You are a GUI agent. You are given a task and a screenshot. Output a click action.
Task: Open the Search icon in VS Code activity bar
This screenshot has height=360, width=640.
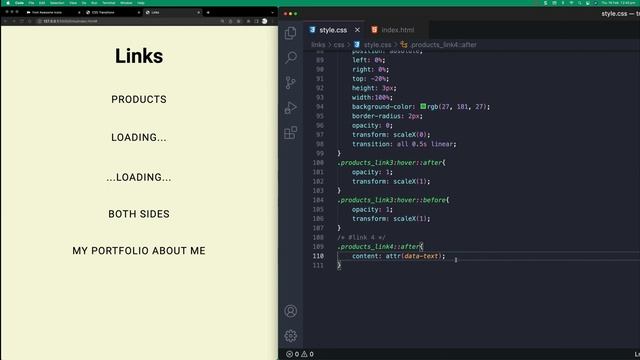(x=290, y=58)
